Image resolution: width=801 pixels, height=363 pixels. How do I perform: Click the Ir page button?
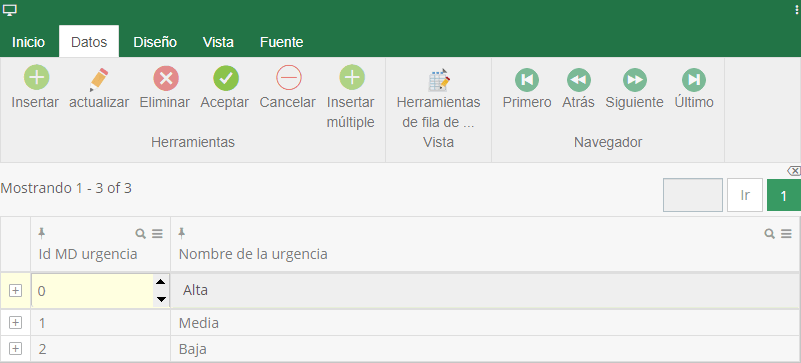pos(745,195)
